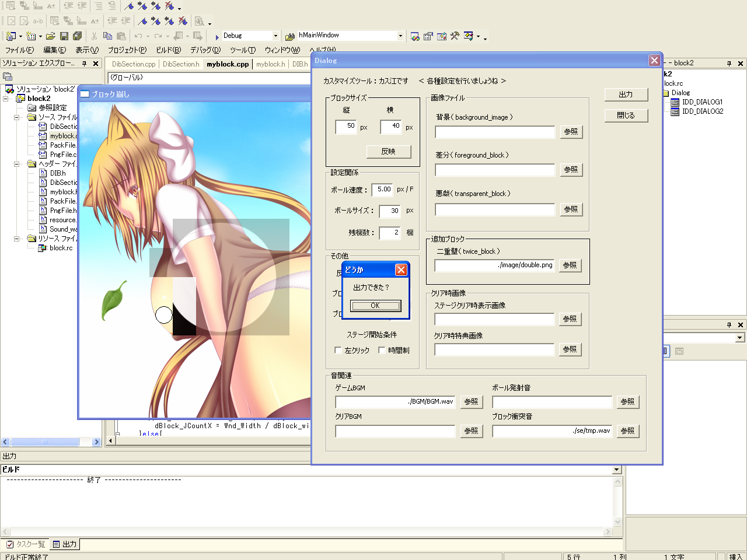Click the Clear Bookmarks icon with red X, top row
Screen dimensions: 747x560
click(169, 6)
